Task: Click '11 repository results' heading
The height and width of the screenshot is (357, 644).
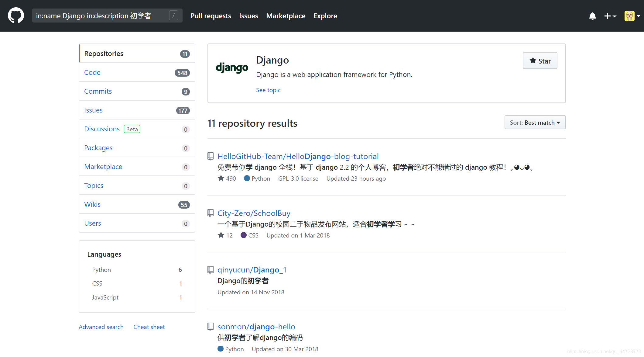Action: coord(252,123)
